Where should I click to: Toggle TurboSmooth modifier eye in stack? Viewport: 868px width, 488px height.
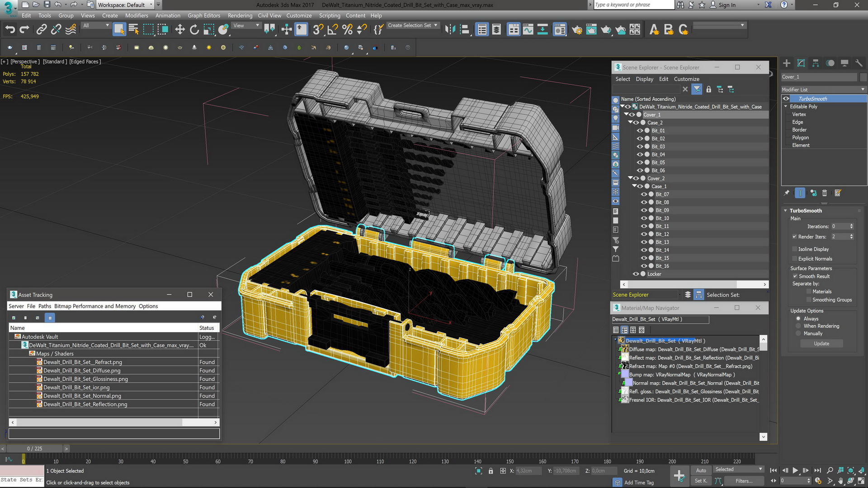(786, 99)
